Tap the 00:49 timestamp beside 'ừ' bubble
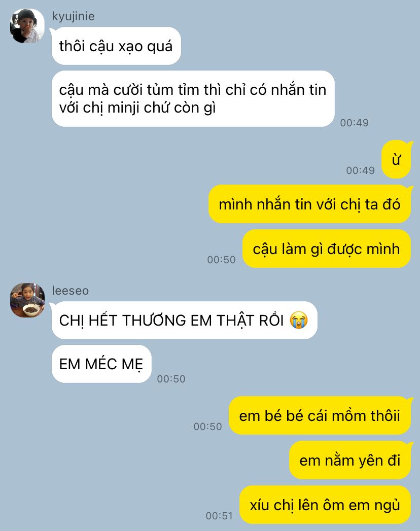This screenshot has height=531, width=420. click(x=360, y=170)
